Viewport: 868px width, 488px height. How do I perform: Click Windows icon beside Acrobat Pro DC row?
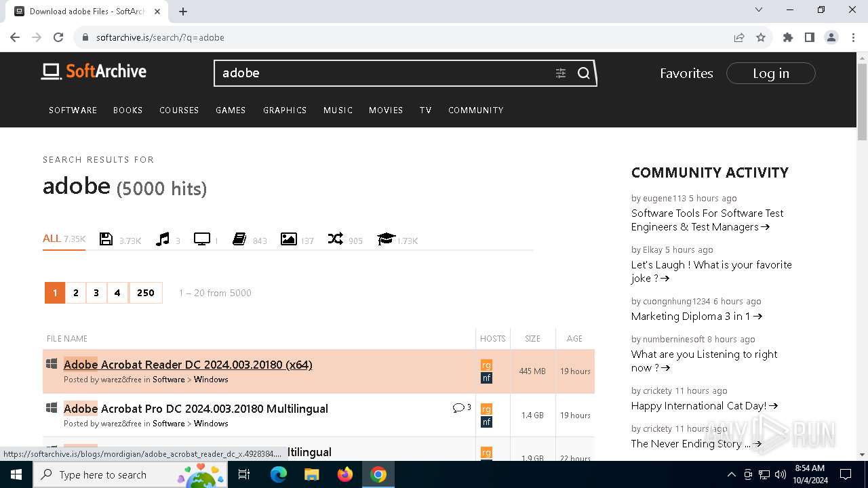tap(52, 408)
